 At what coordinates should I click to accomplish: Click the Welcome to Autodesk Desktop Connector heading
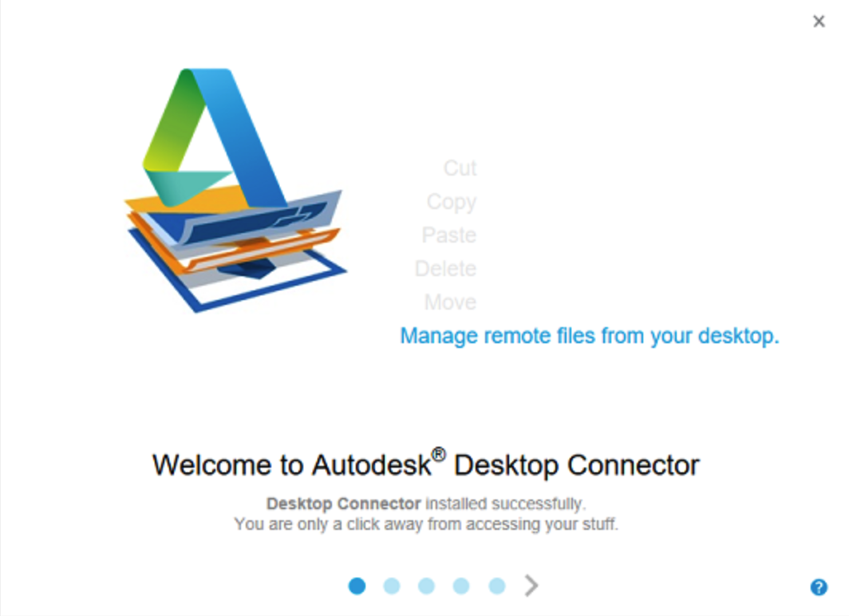tap(426, 464)
